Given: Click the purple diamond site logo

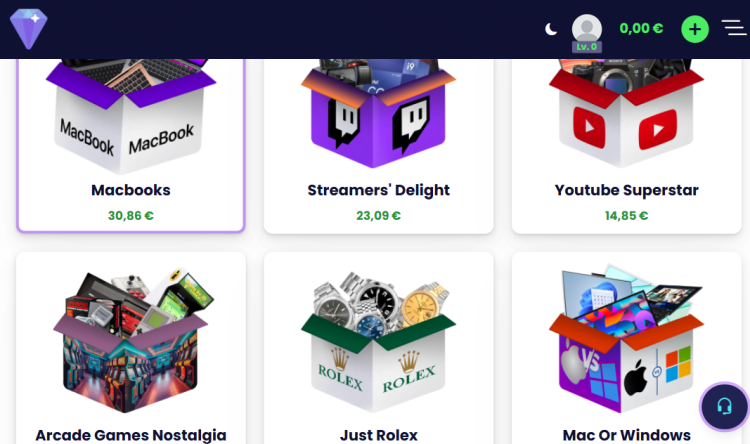Looking at the screenshot, I should 29,29.
